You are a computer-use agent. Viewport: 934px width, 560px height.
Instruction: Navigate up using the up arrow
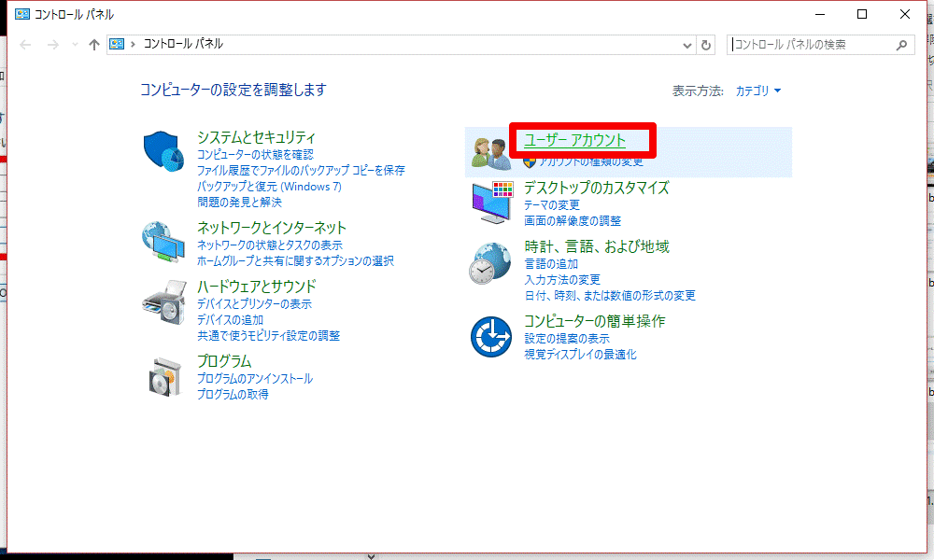(x=93, y=43)
